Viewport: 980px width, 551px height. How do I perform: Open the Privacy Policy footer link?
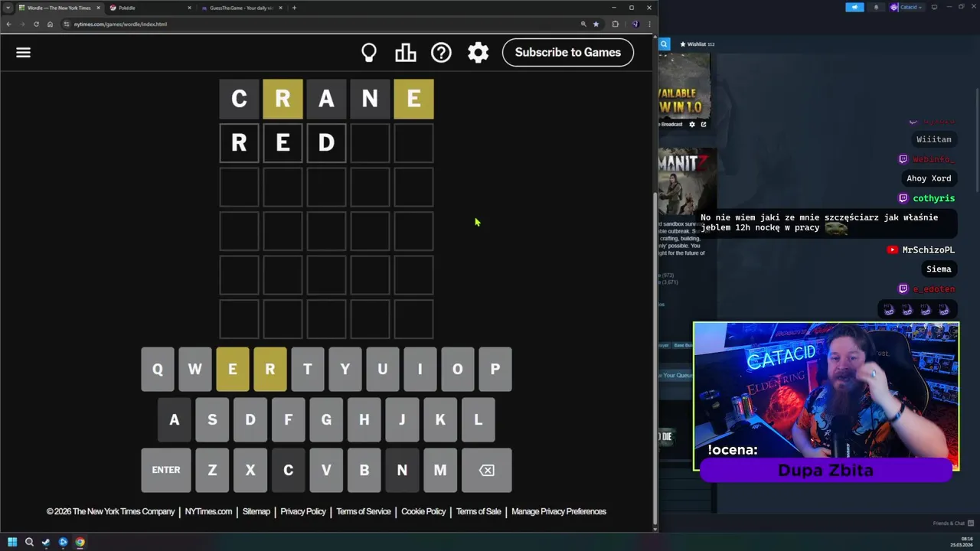coord(303,511)
